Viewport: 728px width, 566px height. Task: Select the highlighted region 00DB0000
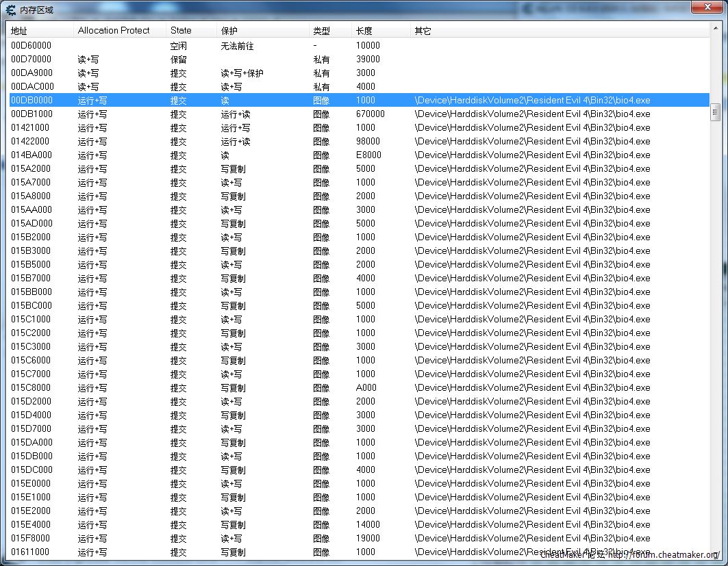click(32, 101)
